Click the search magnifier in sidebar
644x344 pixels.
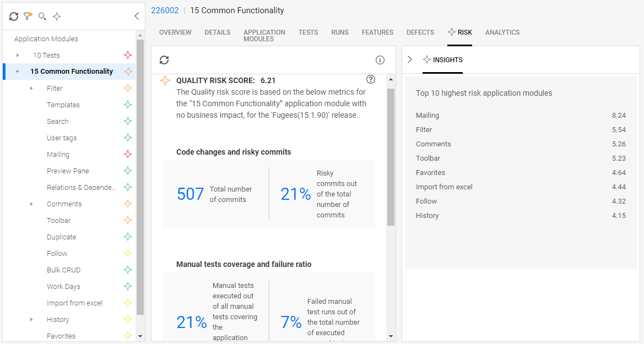42,17
